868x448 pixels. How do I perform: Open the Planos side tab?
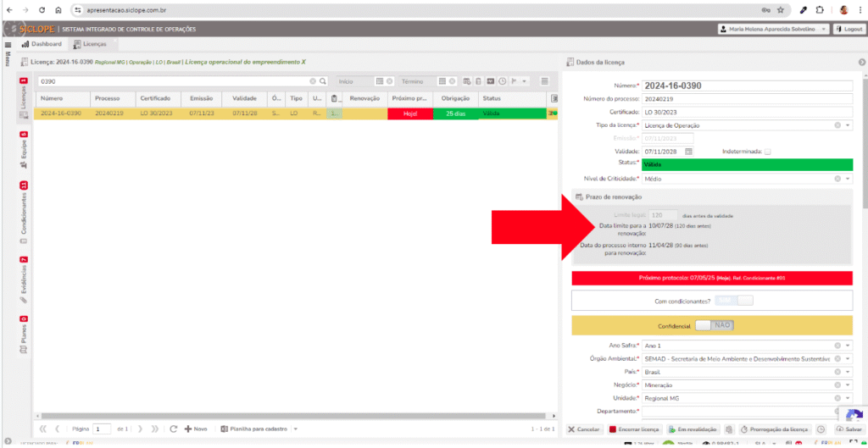[23, 336]
